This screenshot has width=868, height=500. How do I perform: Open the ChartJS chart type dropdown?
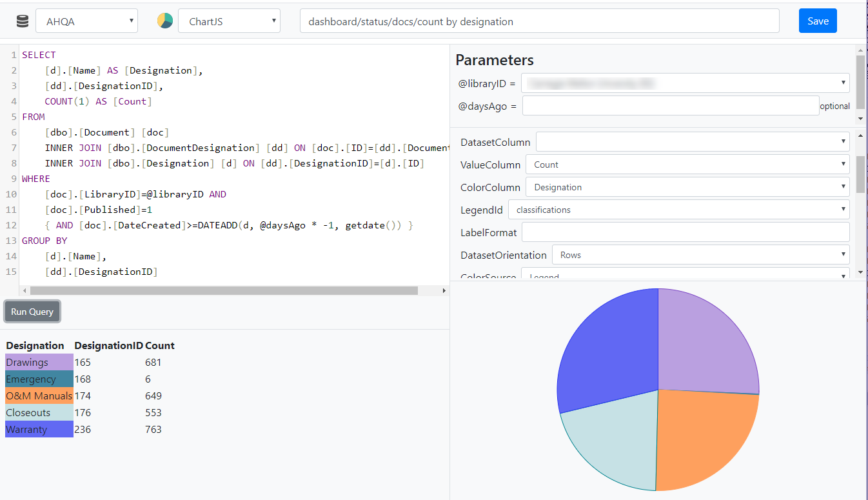pyautogui.click(x=229, y=21)
